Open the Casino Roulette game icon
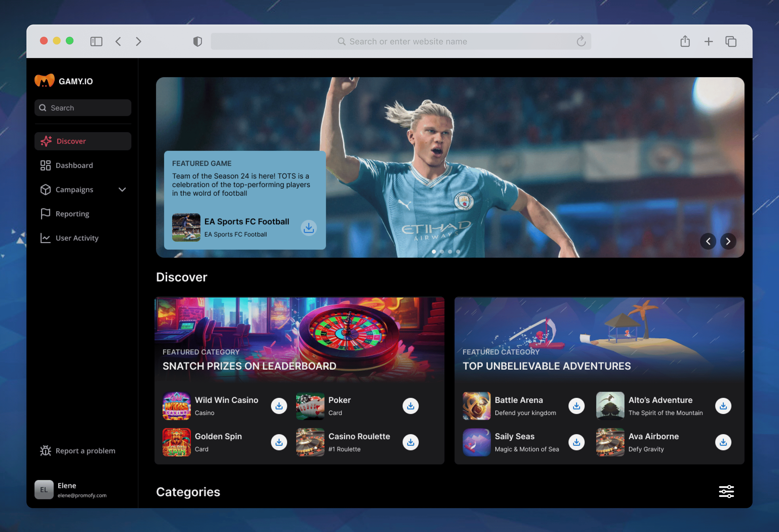This screenshot has height=532, width=779. click(x=310, y=442)
